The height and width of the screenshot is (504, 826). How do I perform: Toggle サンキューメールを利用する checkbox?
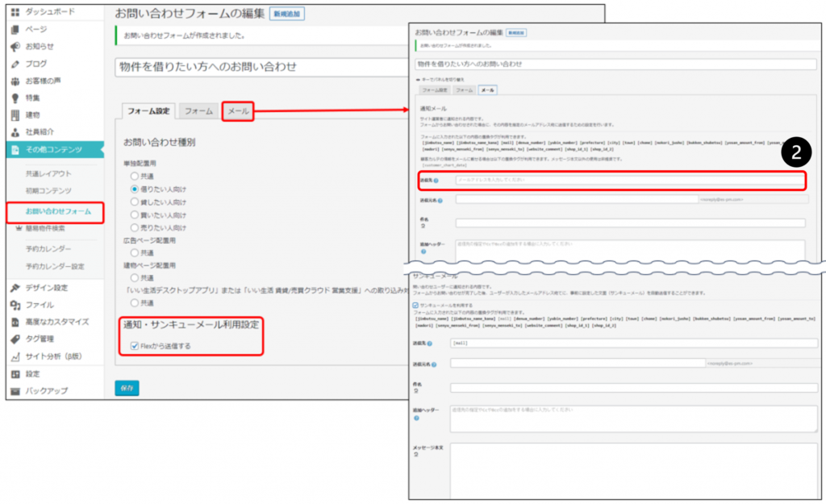coord(415,305)
